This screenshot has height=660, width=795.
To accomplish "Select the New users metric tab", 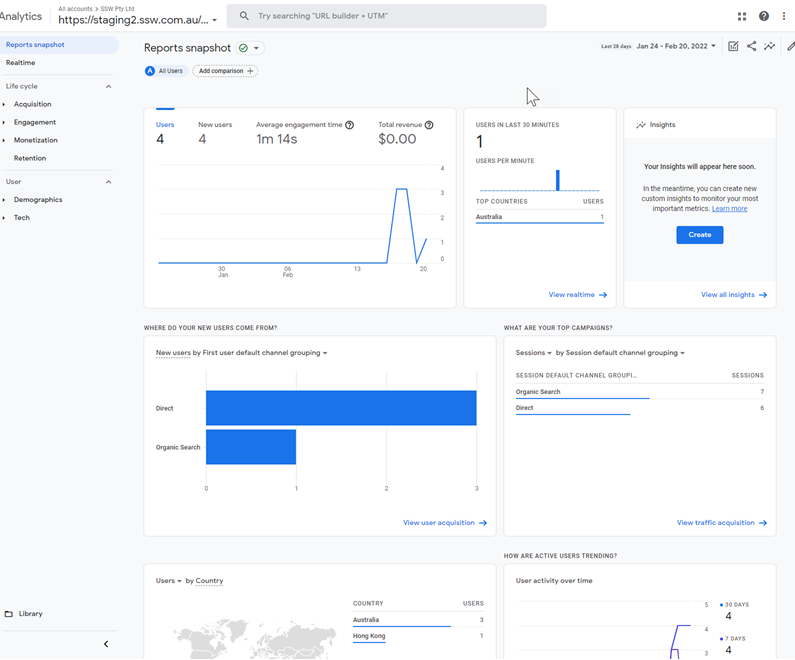I will (x=215, y=125).
